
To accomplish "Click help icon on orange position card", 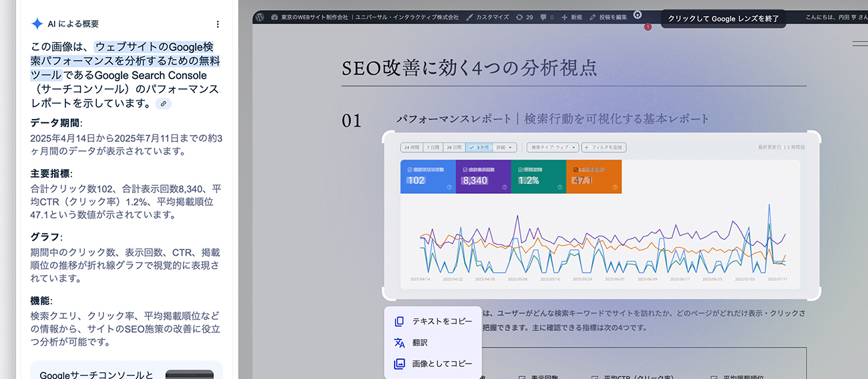I will click(616, 188).
